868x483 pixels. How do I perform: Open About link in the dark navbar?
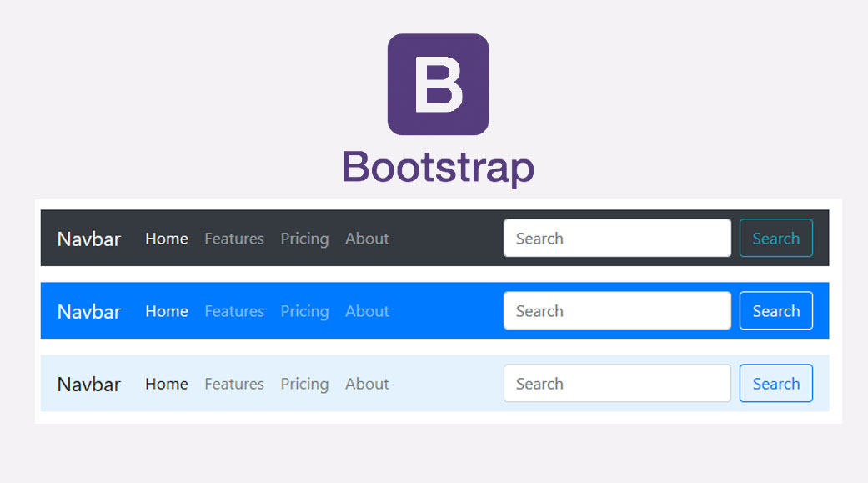point(367,239)
